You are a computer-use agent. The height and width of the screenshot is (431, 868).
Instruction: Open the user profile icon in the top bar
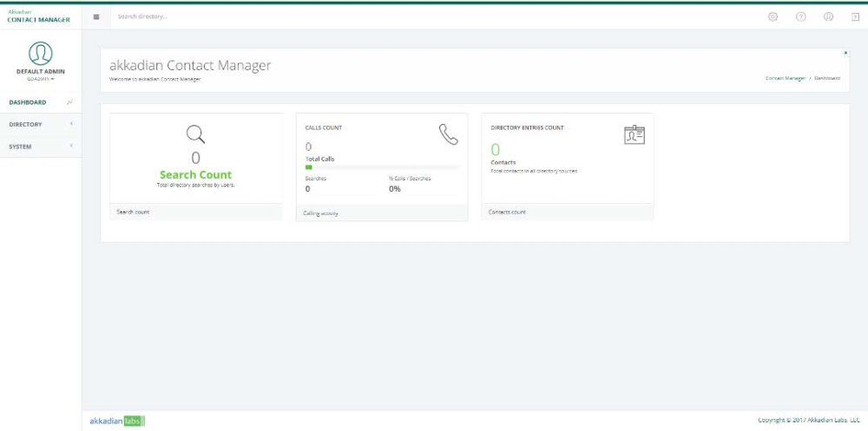[828, 16]
